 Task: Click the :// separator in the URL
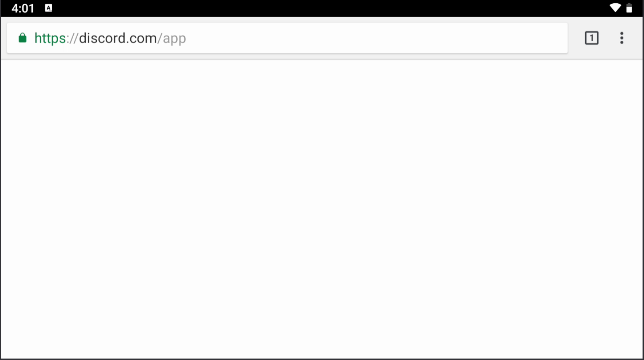pyautogui.click(x=72, y=38)
